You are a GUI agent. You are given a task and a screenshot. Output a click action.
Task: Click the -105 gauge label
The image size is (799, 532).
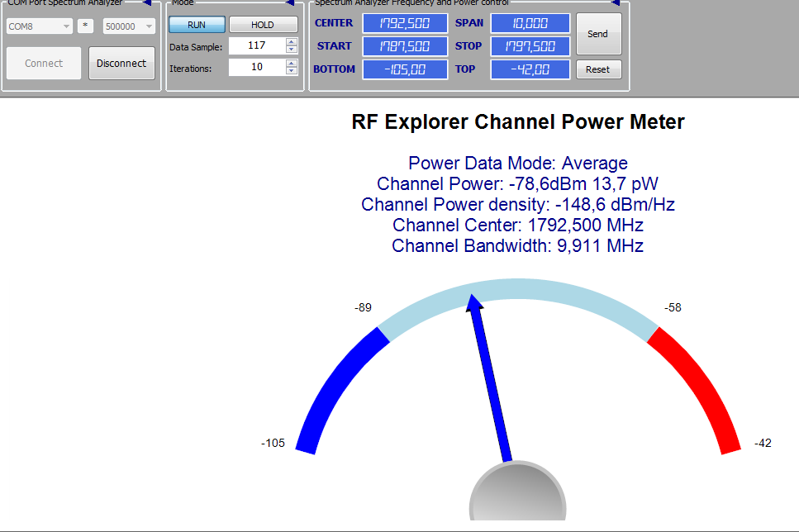(273, 444)
